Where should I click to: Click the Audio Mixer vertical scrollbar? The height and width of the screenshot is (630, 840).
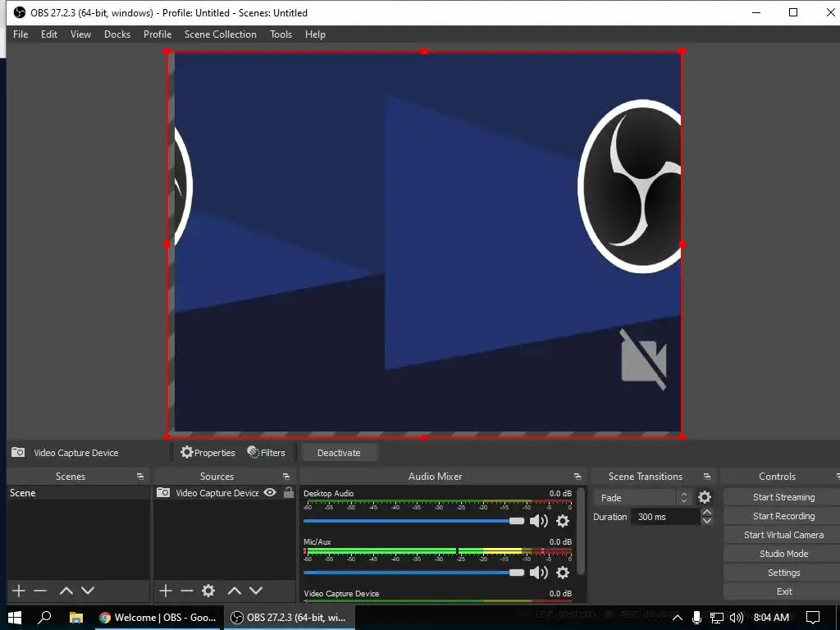tap(581, 531)
